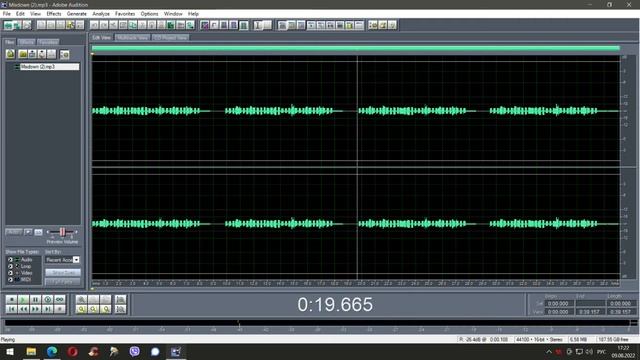Open the Sort By Recent Access dropdown
The height and width of the screenshot is (360, 640).
point(76,260)
